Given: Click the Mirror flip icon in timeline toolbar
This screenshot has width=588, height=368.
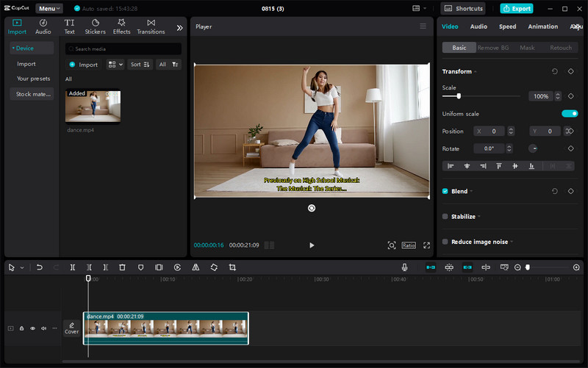Looking at the screenshot, I should coord(196,267).
